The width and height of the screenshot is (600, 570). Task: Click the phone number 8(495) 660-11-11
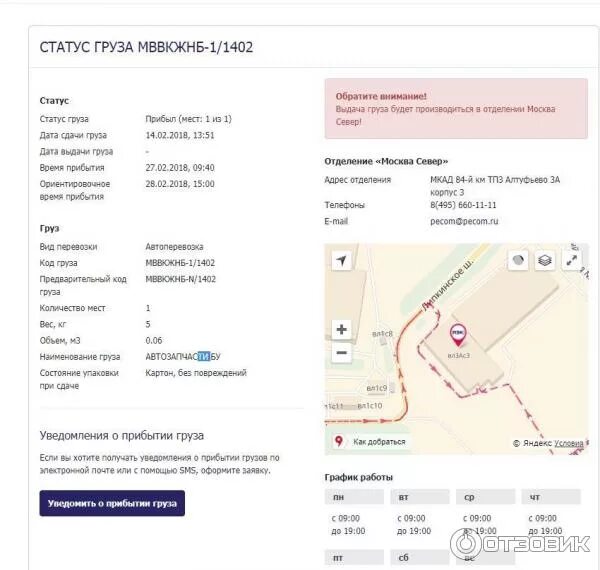tap(463, 205)
